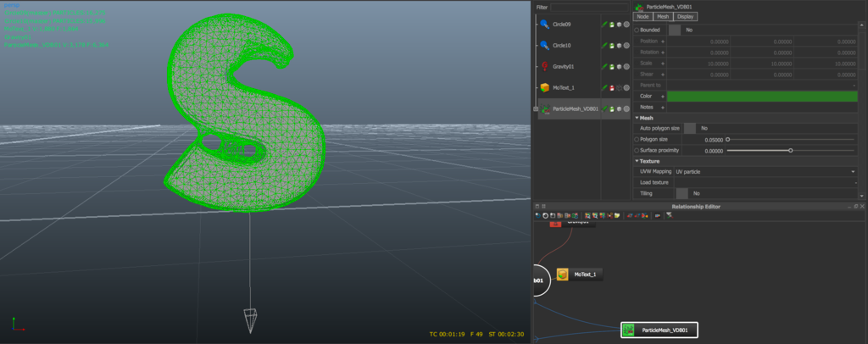868x344 pixels.
Task: Click the pencil icon in the ParticleMesh_VDB01 row
Action: [604, 109]
